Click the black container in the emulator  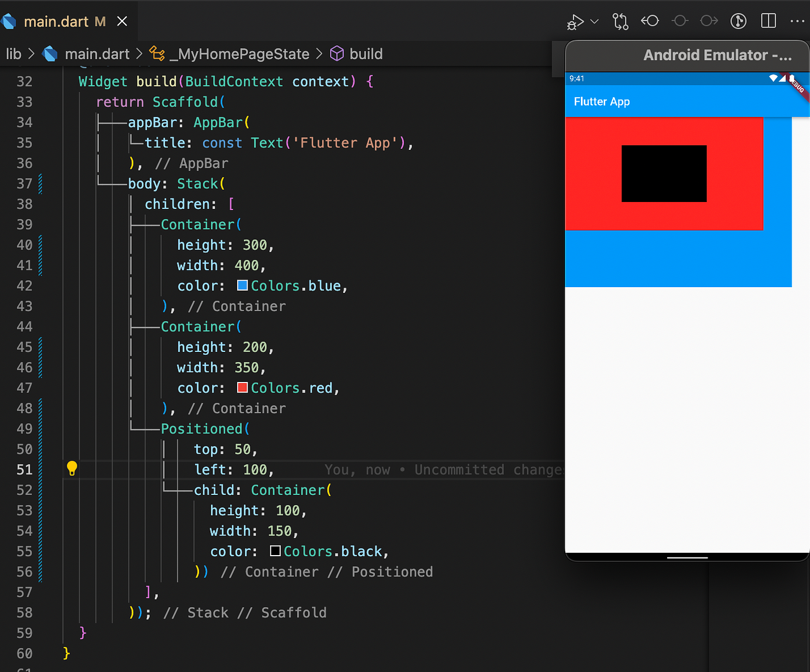[x=664, y=174]
